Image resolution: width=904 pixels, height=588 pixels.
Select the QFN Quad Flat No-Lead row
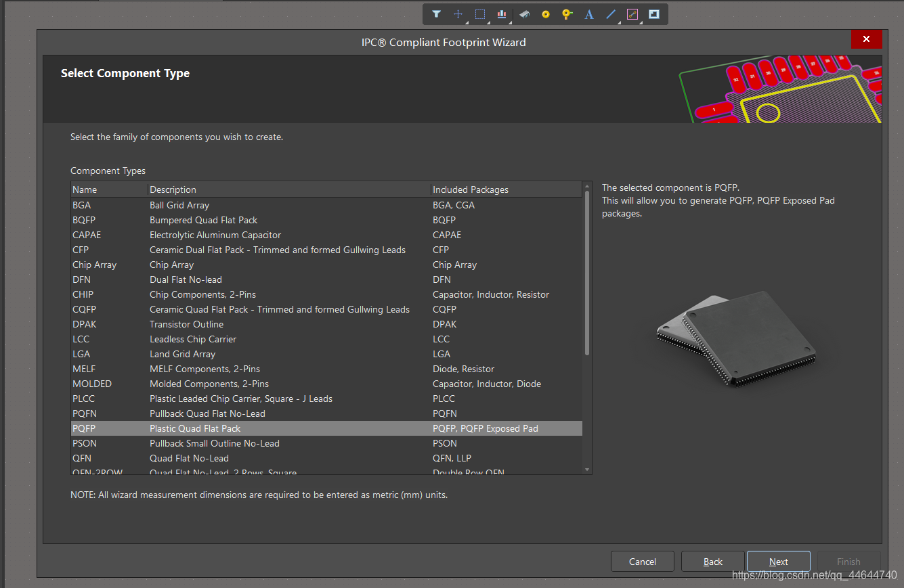[x=326, y=458]
